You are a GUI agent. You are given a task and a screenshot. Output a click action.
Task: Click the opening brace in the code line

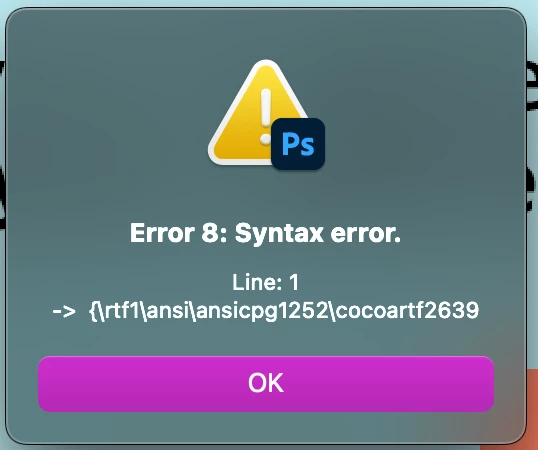[x=93, y=311]
